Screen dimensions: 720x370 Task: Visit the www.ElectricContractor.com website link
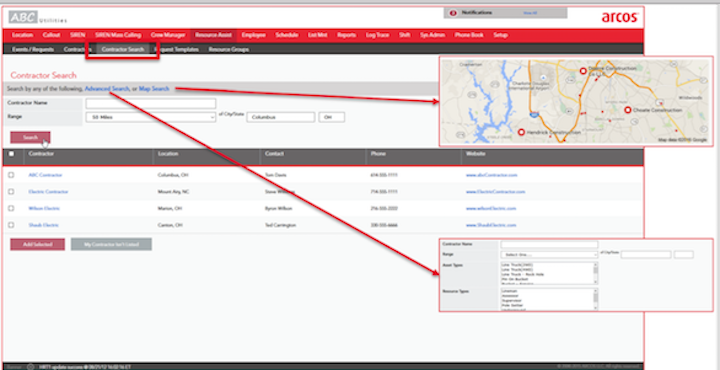495,191
